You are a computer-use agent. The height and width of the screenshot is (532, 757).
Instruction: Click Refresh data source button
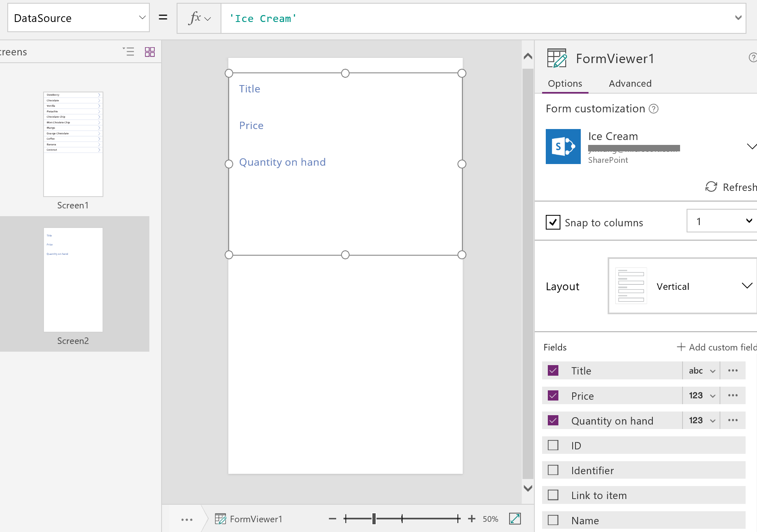(x=731, y=187)
